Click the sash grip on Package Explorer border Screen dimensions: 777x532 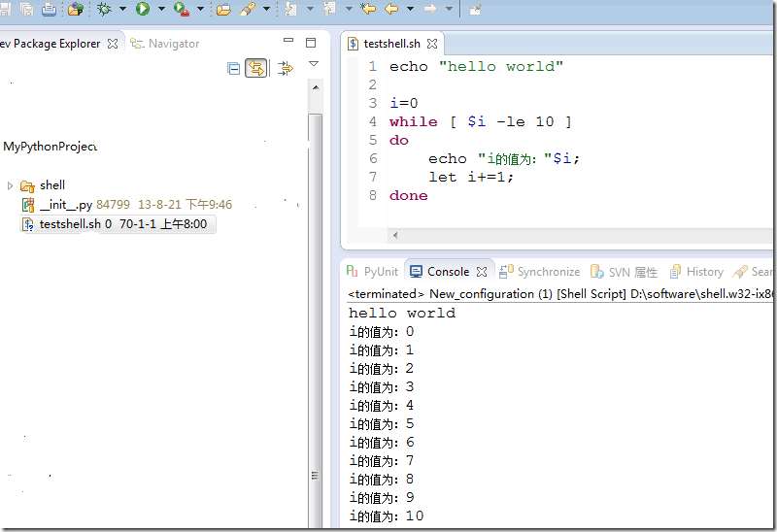[315, 476]
